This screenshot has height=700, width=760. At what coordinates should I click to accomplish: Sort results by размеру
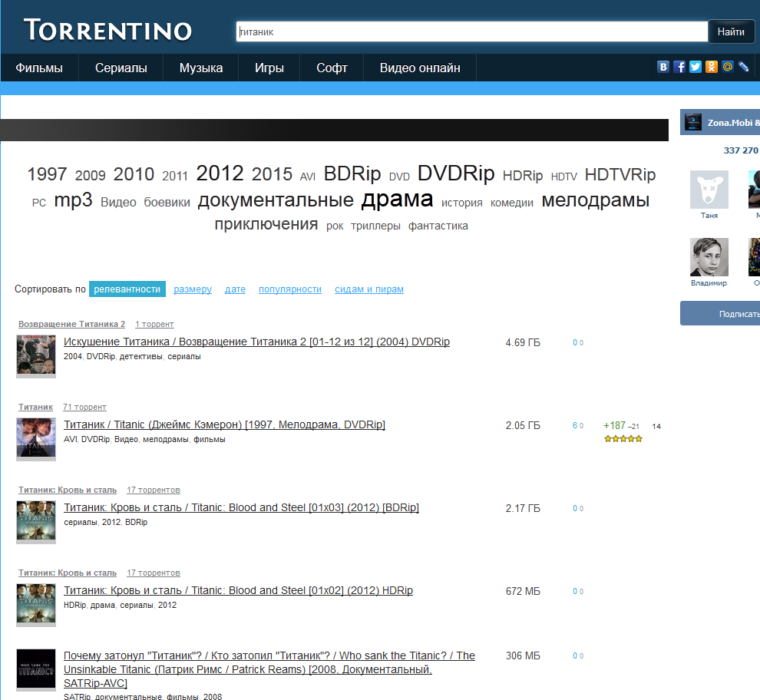(x=193, y=289)
